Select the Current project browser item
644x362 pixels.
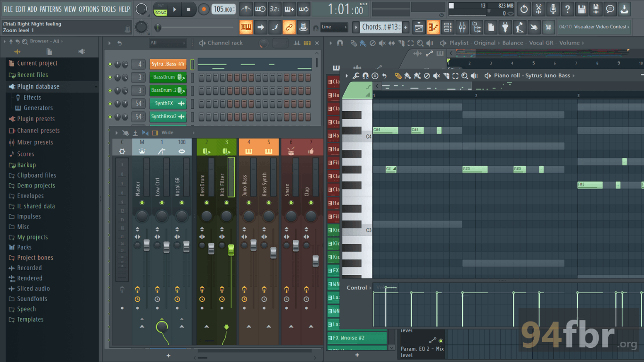click(37, 63)
